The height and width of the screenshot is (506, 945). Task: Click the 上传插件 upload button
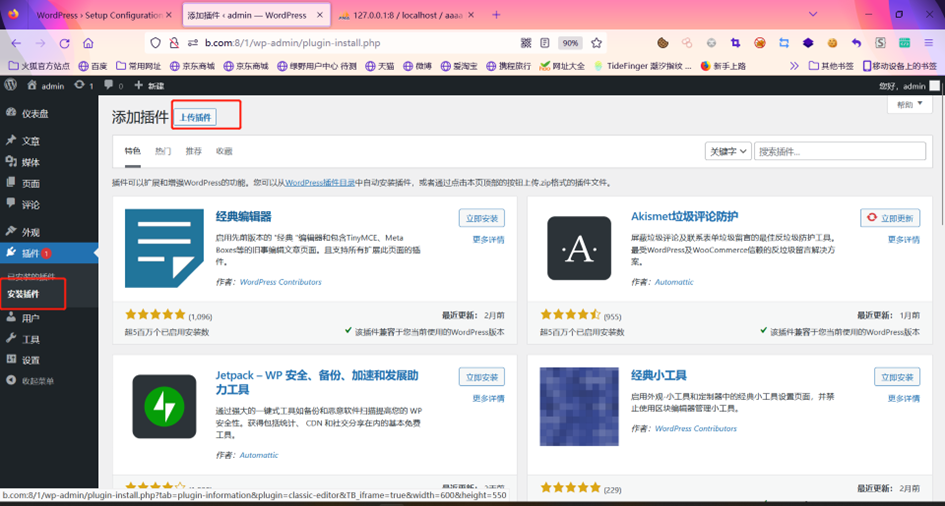pos(195,117)
